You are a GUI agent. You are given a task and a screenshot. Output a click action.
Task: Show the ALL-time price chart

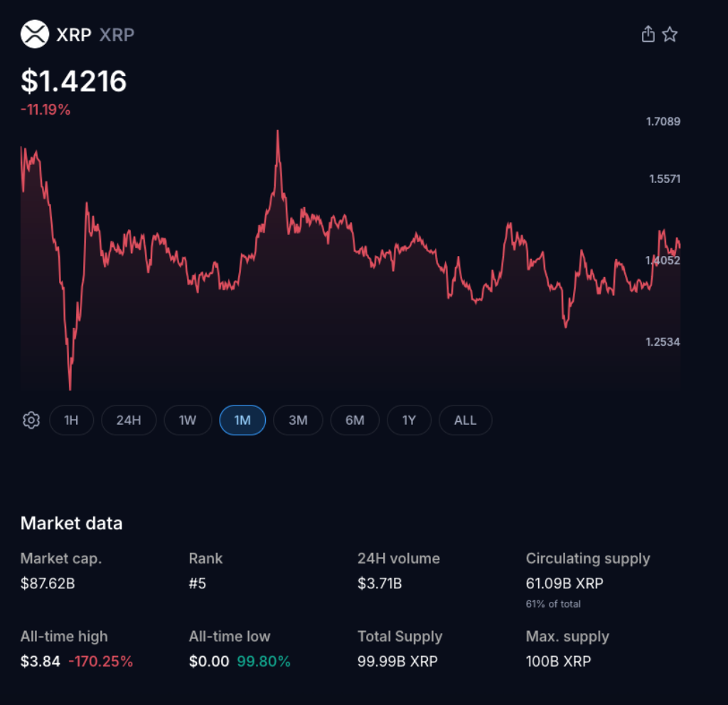(465, 420)
